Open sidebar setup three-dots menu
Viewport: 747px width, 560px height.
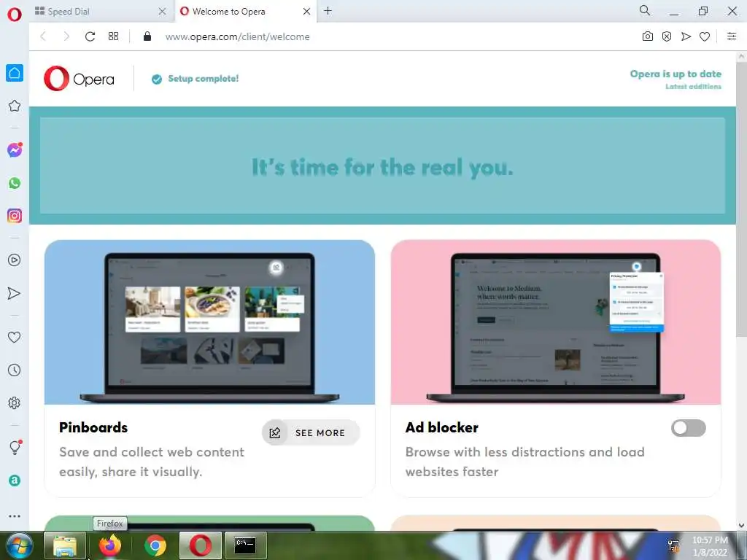tap(15, 516)
